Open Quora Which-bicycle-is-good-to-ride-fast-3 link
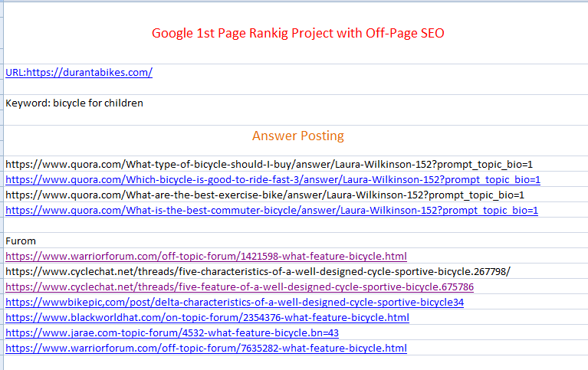The height and width of the screenshot is (370, 588). 273,179
